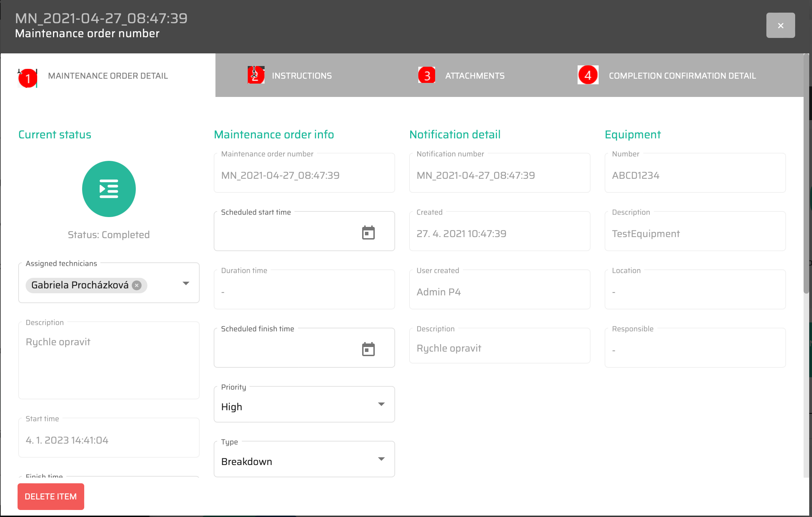Expand the Assigned technicians dropdown arrow
812x517 pixels.
[186, 283]
